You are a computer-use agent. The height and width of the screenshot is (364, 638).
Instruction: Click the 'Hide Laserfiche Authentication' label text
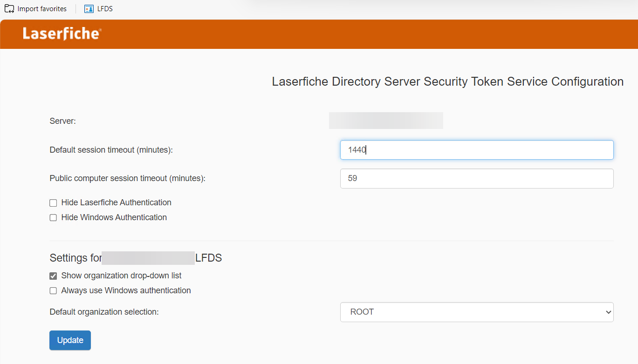pos(117,202)
